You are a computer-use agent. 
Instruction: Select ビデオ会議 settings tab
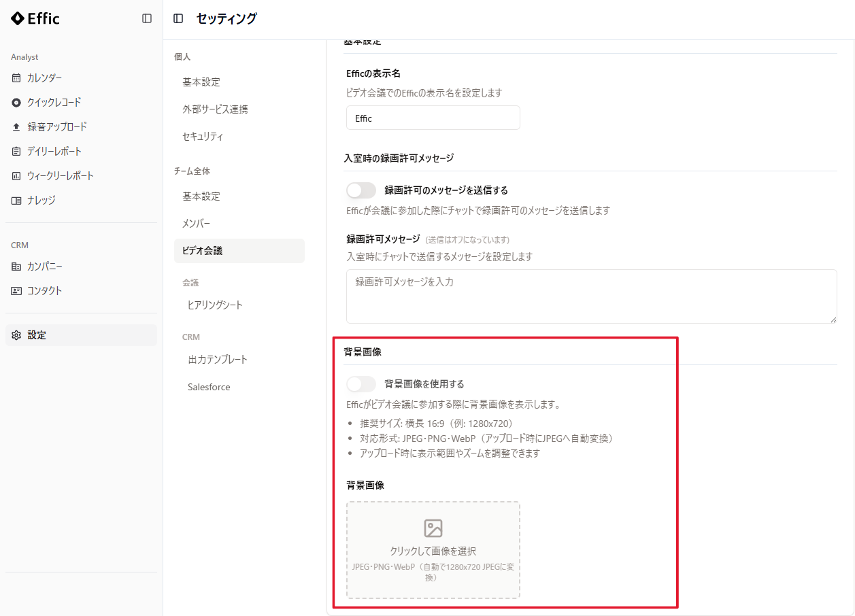[x=239, y=251]
